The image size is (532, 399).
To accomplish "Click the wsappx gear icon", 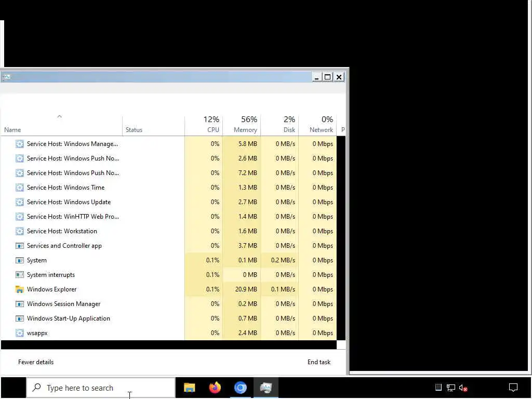I will [x=20, y=333].
